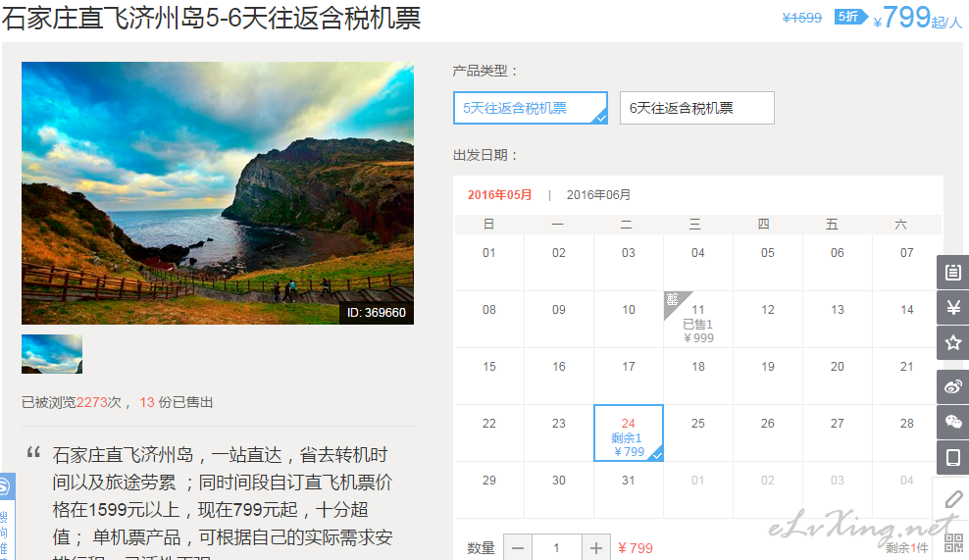Click the 数量 quantity label
Image resolution: width=969 pixels, height=560 pixels.
click(482, 548)
